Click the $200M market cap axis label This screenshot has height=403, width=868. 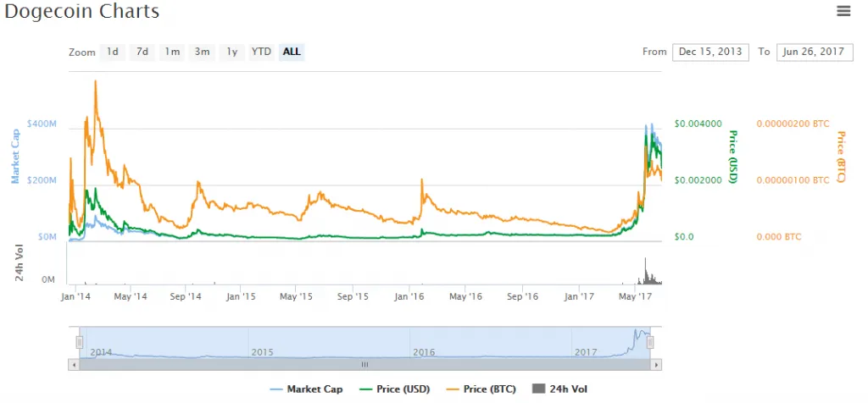click(42, 180)
